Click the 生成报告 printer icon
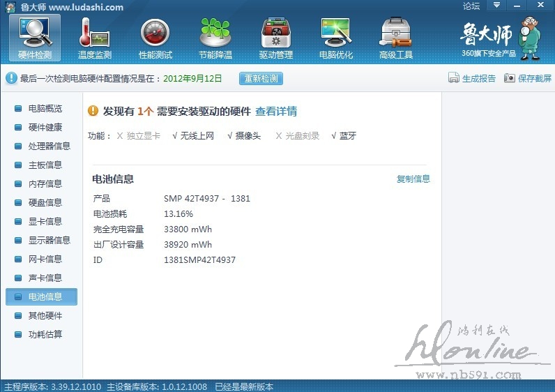 [453, 78]
